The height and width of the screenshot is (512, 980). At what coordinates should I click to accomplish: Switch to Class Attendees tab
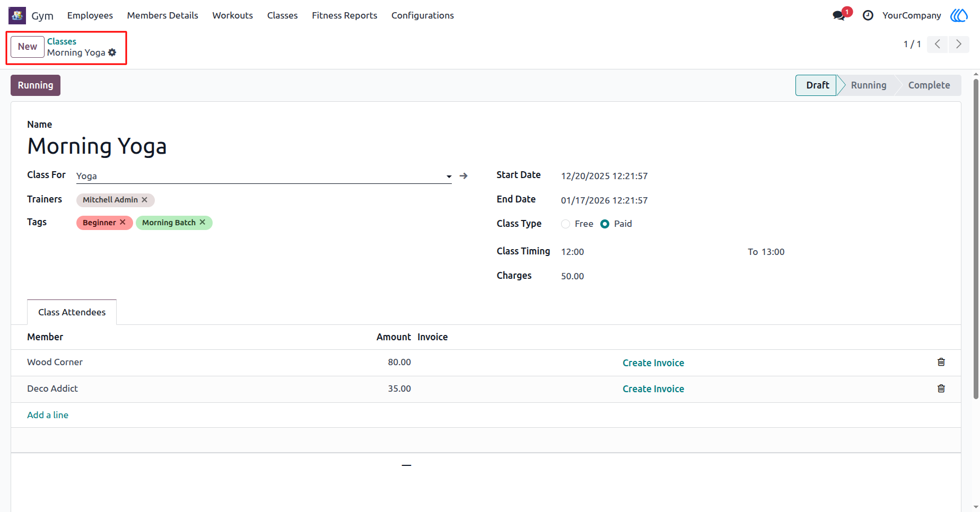coord(72,312)
